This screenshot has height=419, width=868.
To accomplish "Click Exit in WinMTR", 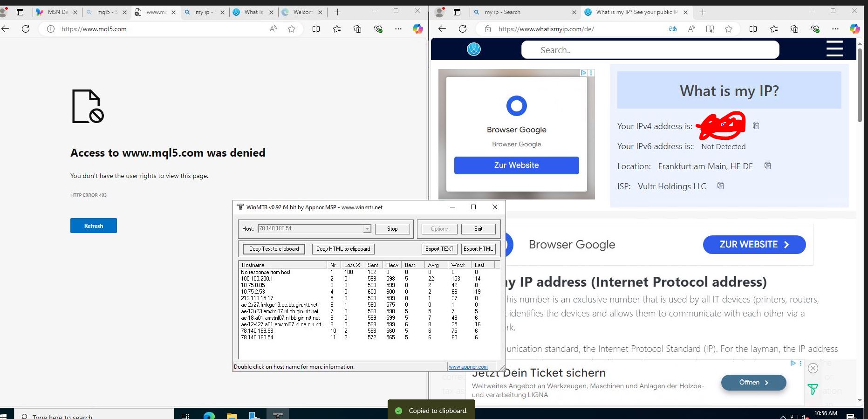I will [478, 229].
